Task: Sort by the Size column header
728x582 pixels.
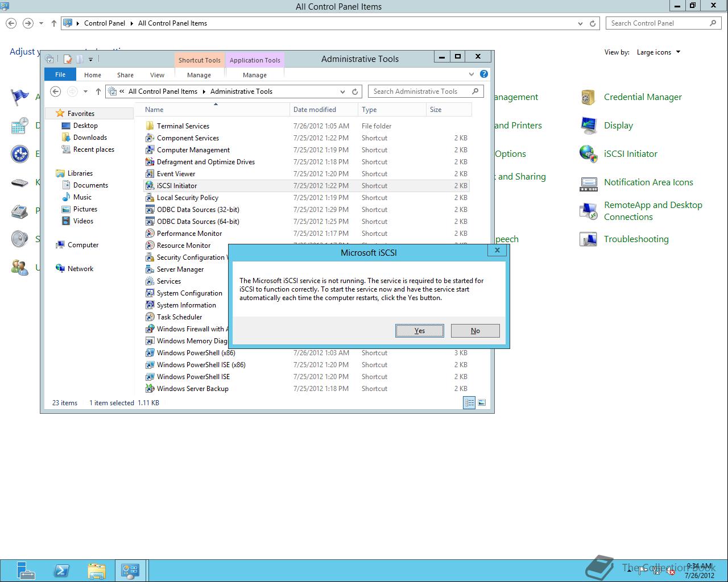Action: 449,110
